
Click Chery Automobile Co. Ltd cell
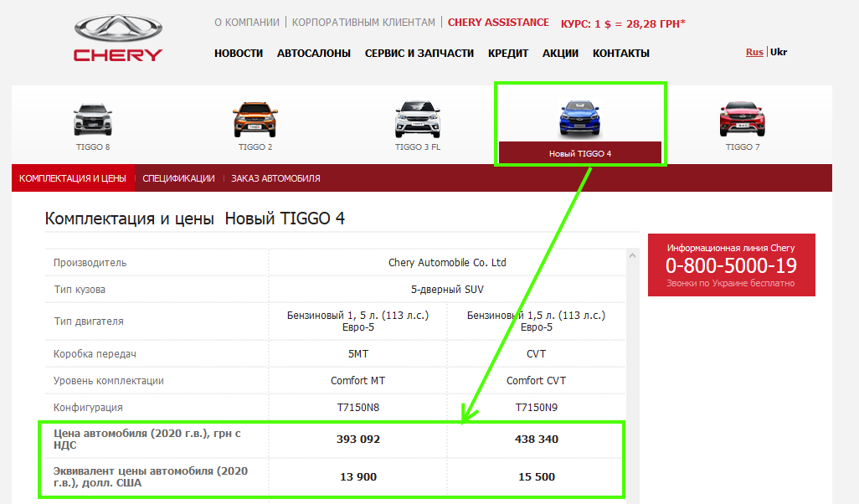coord(447,262)
